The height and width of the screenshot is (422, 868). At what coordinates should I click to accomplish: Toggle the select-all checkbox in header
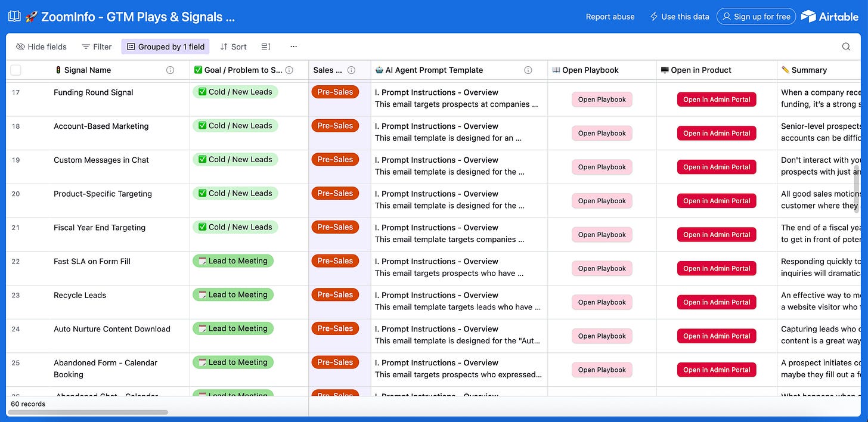16,70
